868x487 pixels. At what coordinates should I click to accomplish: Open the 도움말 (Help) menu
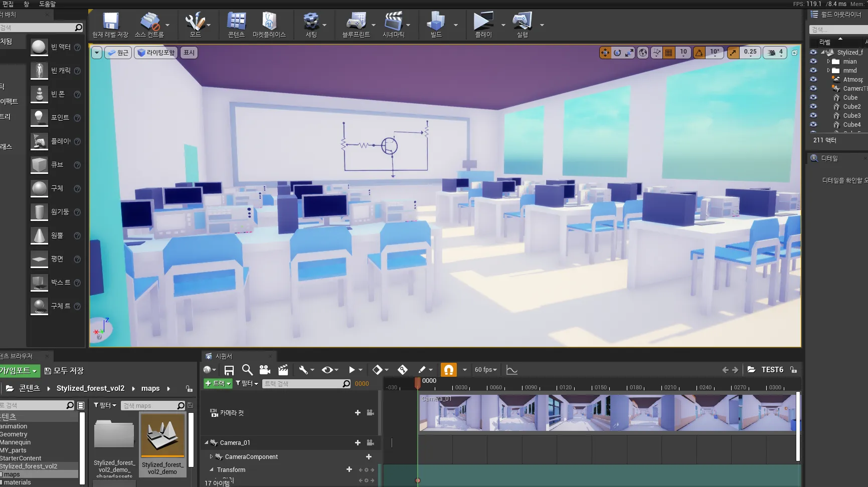click(48, 4)
